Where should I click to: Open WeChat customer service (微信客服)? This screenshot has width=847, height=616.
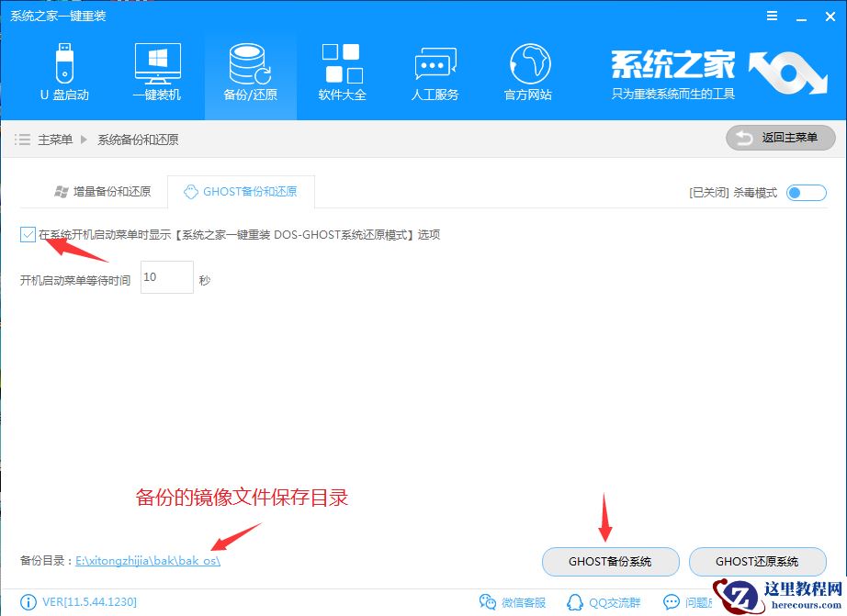[x=514, y=601]
